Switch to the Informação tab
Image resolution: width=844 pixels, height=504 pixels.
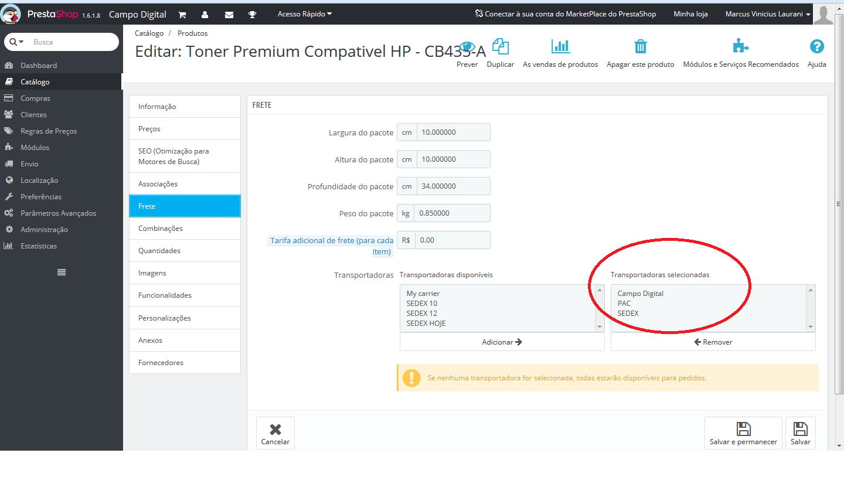[185, 107]
